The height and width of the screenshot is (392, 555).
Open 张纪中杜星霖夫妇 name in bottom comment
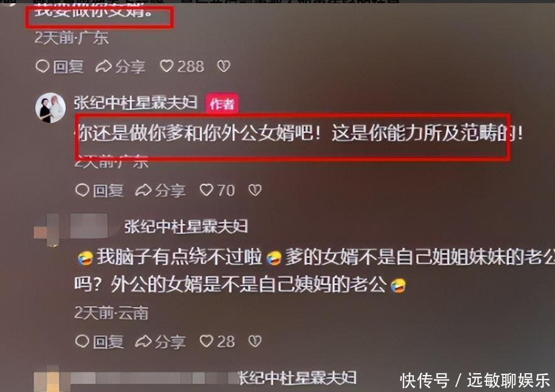tap(298, 378)
